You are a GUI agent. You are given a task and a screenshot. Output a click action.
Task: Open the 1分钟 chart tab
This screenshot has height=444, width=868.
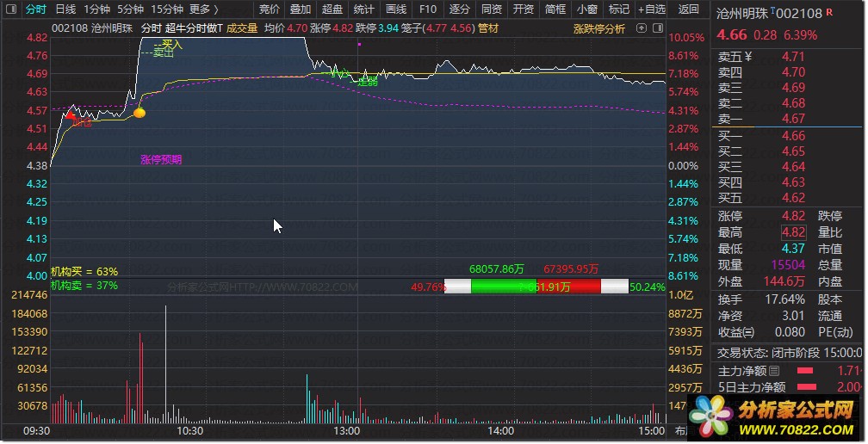(96, 9)
